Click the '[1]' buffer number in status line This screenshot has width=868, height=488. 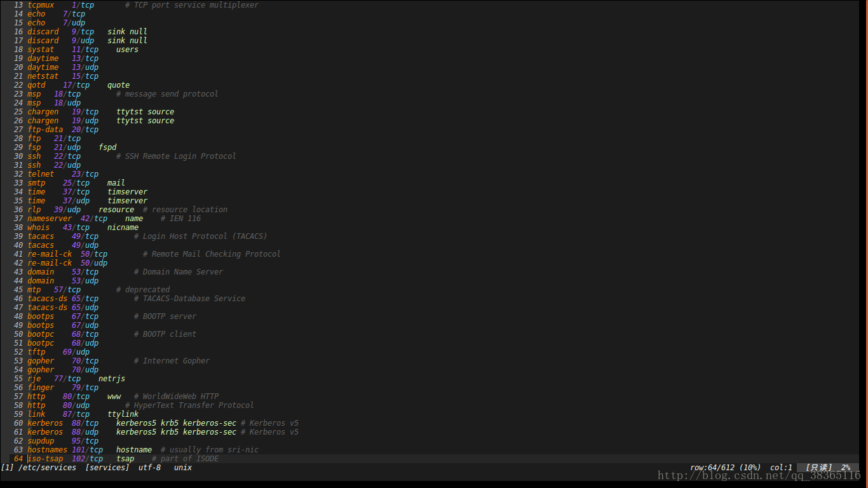7,468
